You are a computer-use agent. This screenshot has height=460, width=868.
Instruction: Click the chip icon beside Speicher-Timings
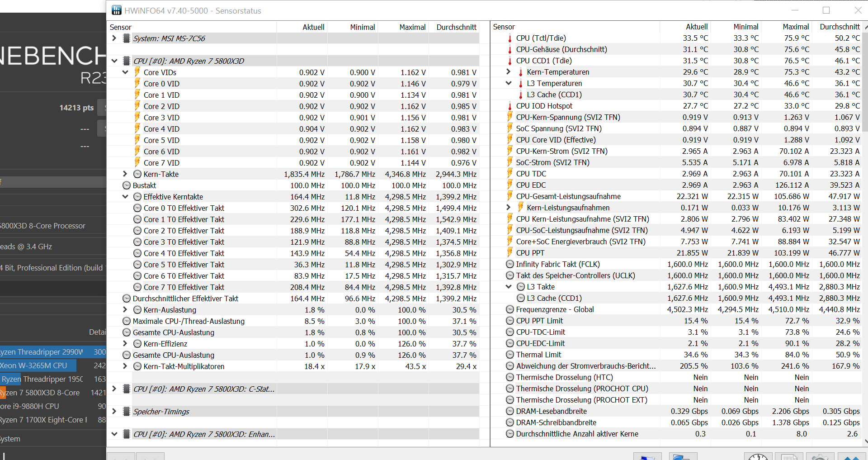pos(127,412)
